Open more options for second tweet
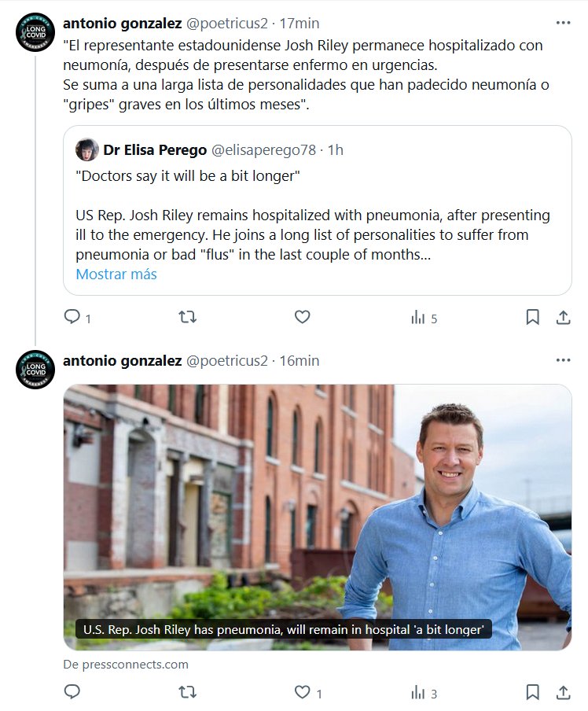The height and width of the screenshot is (711, 588). point(563,360)
